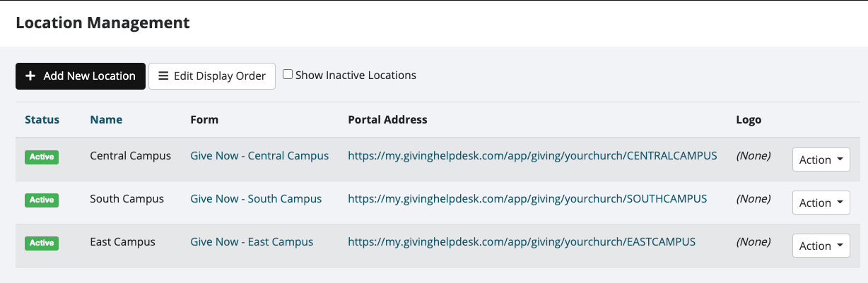Select the Central Campus name cell

tap(130, 155)
